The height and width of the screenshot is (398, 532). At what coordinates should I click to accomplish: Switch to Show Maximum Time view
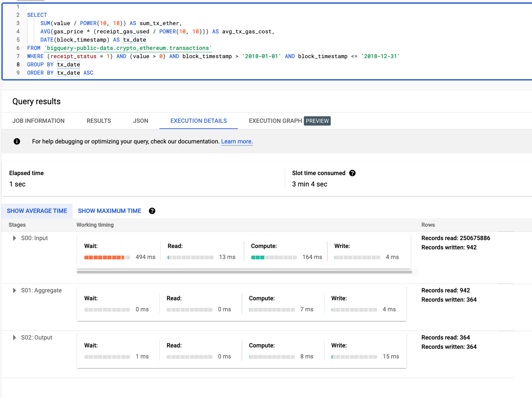(109, 211)
